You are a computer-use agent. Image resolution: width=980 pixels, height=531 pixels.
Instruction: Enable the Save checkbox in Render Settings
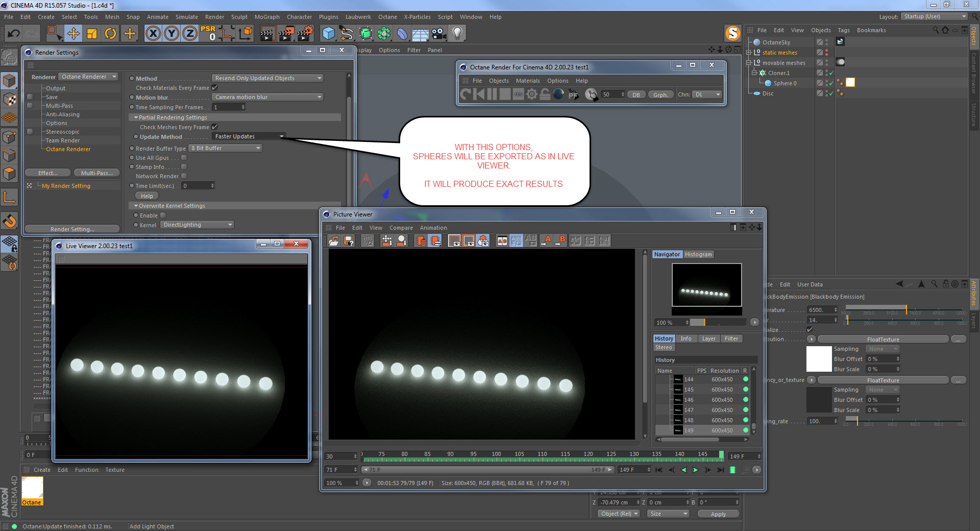click(30, 97)
